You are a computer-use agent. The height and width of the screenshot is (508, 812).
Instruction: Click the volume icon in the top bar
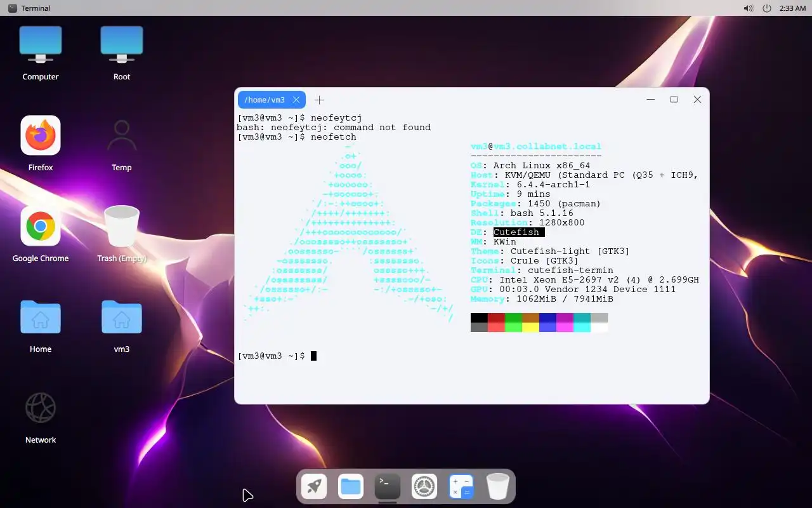point(749,8)
